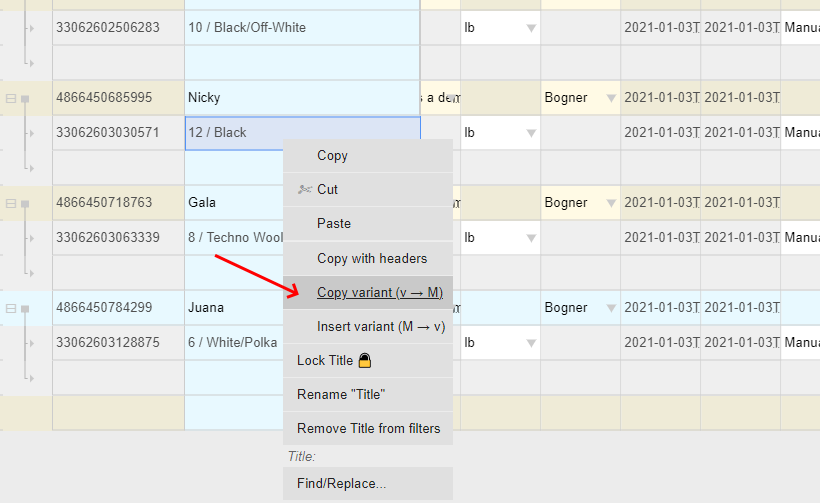Image resolution: width=820 pixels, height=503 pixels.
Task: Select the 6 / White/Polka variant cell
Action: point(233,343)
